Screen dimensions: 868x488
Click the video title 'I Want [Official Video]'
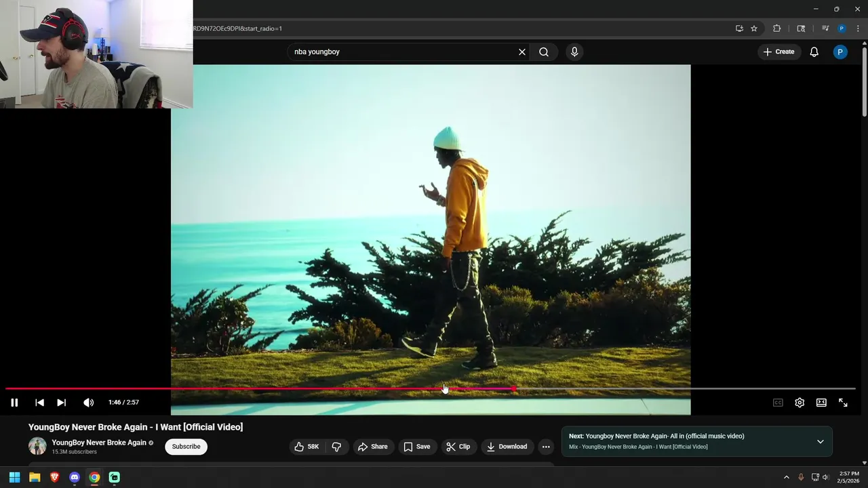tap(136, 427)
